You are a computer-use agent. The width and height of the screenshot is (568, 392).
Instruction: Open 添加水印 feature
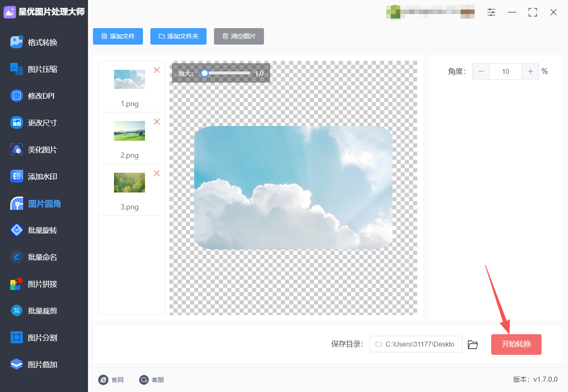coord(43,176)
